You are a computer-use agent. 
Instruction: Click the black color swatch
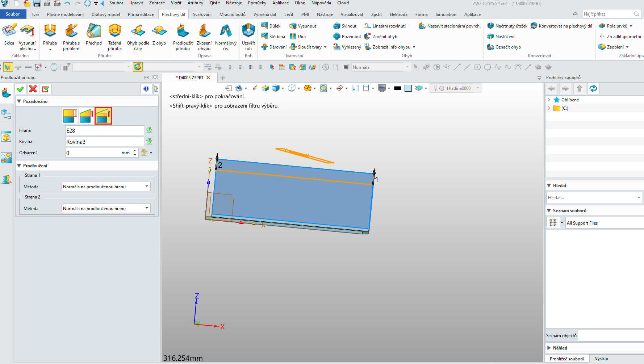[x=398, y=88]
